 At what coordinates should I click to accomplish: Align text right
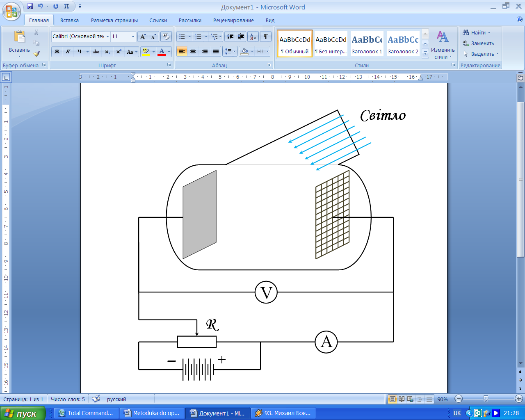204,52
